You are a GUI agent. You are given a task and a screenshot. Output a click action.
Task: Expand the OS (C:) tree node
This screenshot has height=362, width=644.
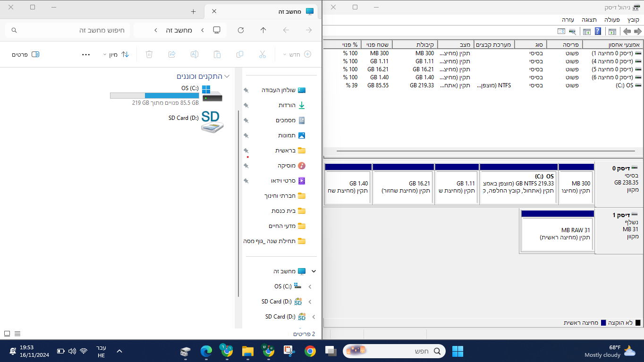310,286
